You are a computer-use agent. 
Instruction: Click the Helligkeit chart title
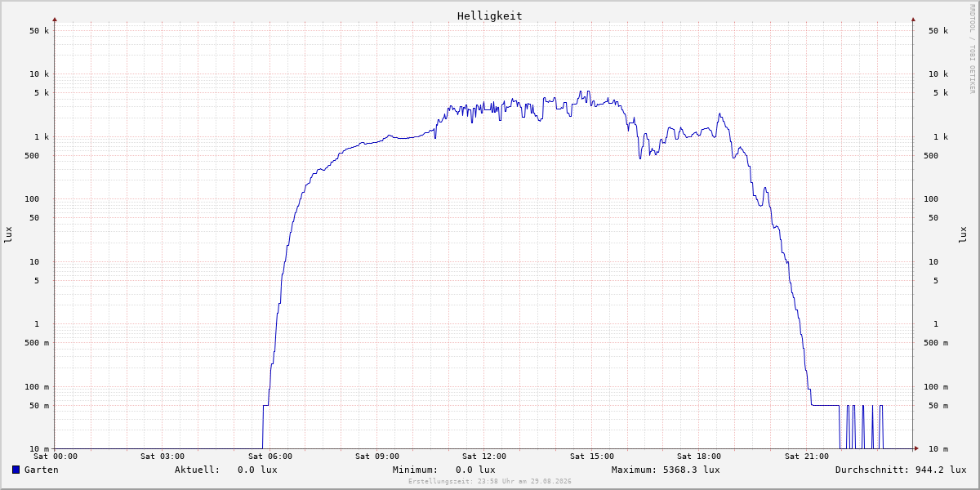pyautogui.click(x=490, y=16)
